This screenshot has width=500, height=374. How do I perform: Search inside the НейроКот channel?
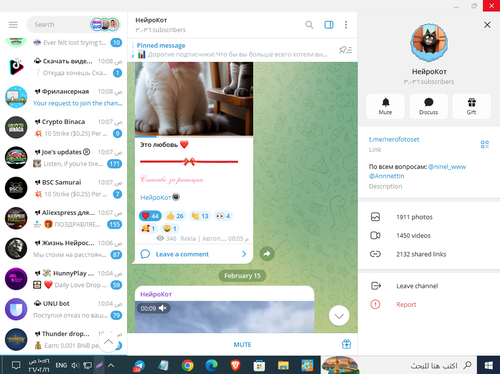pos(309,25)
